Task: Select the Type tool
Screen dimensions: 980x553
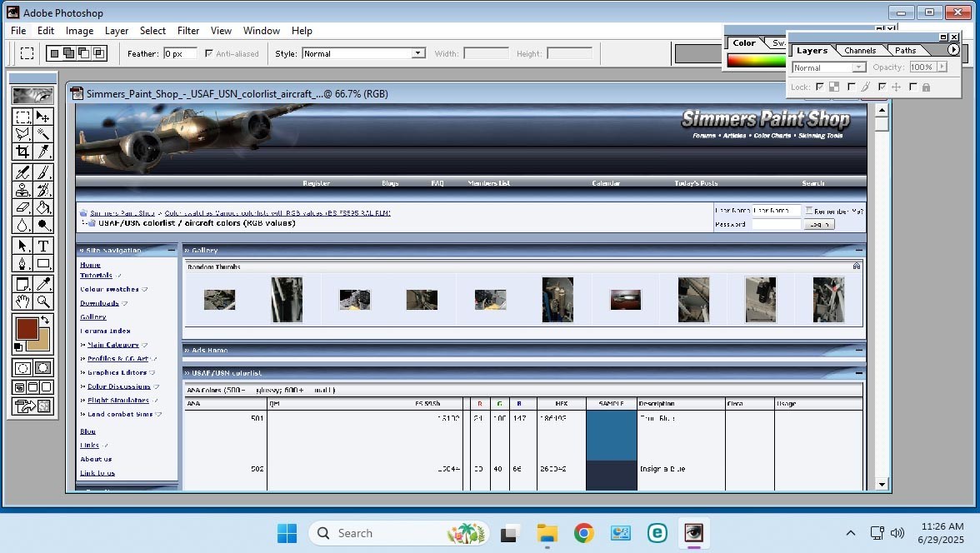Action: point(43,247)
